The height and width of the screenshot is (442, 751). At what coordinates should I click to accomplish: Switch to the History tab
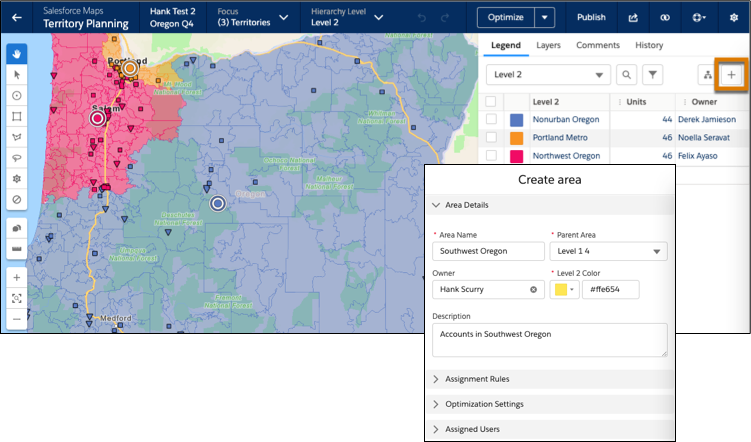[649, 45]
